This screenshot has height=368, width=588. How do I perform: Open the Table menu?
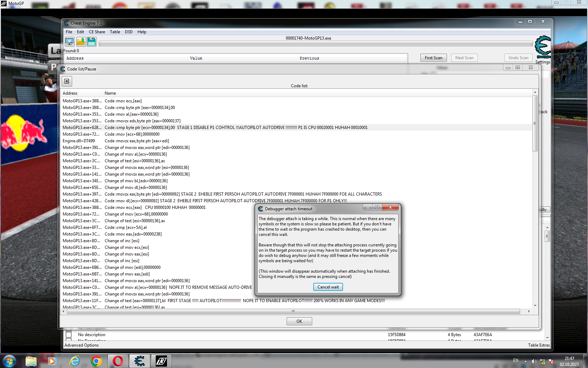coord(115,32)
